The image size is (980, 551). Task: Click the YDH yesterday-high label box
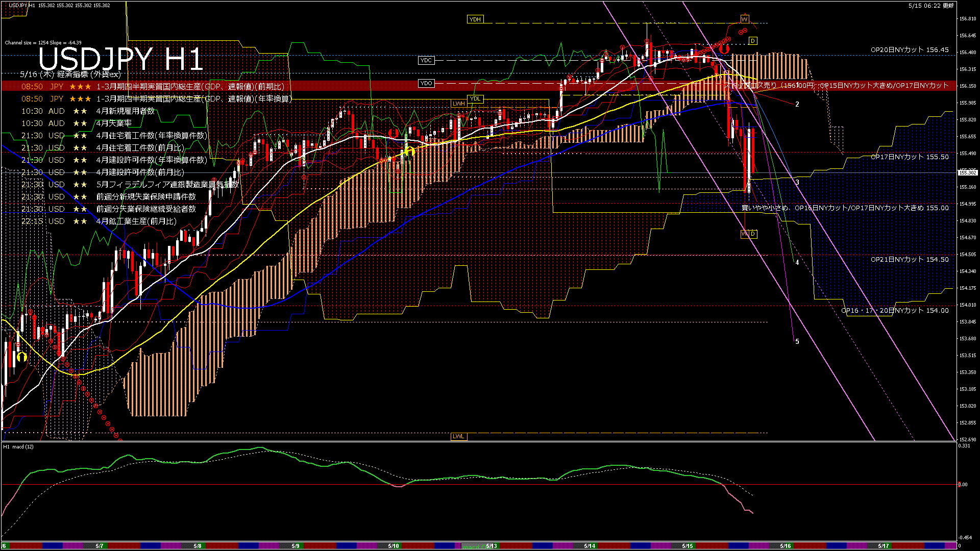coord(475,19)
